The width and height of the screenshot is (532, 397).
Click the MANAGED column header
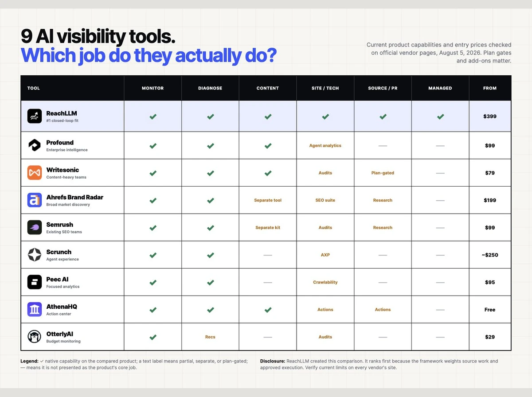440,88
